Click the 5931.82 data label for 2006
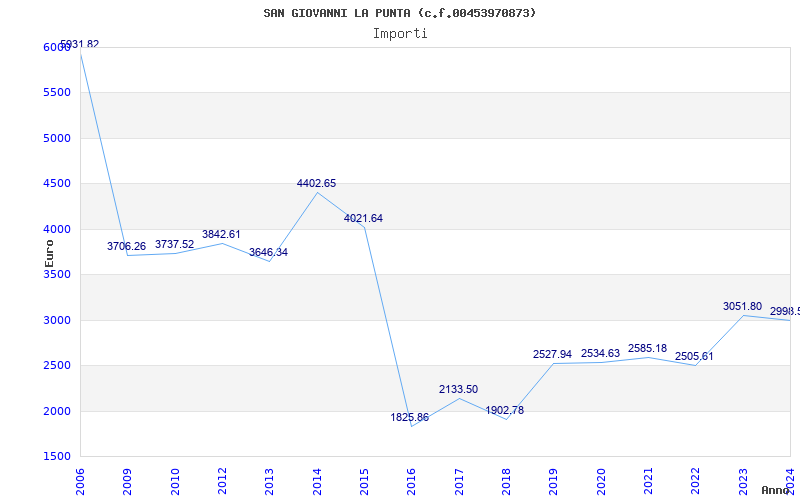The width and height of the screenshot is (800, 500). [80, 45]
